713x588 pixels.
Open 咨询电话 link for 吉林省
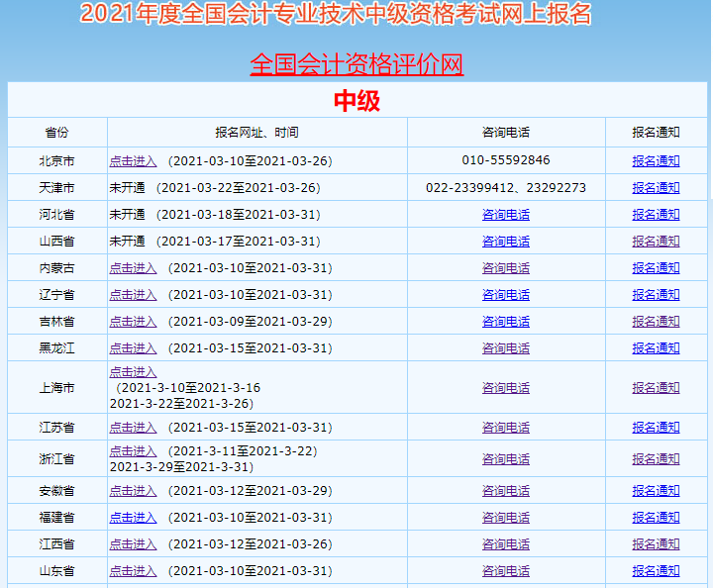[506, 322]
